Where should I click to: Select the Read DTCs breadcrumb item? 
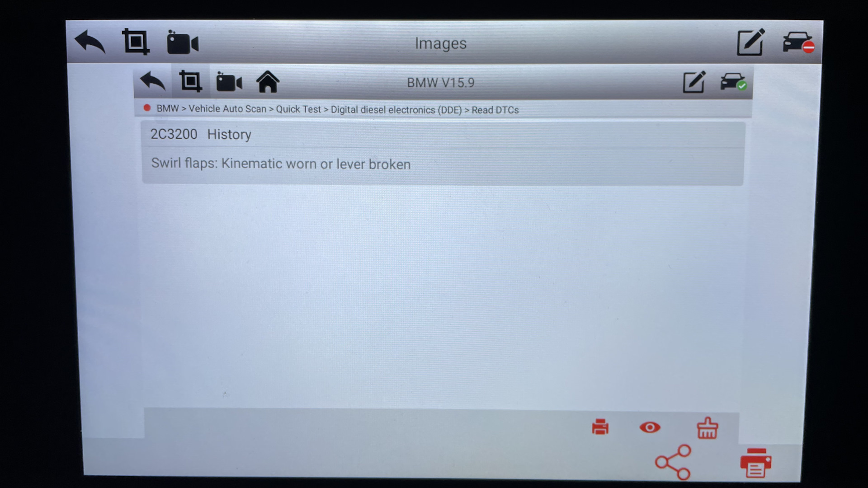tap(495, 110)
